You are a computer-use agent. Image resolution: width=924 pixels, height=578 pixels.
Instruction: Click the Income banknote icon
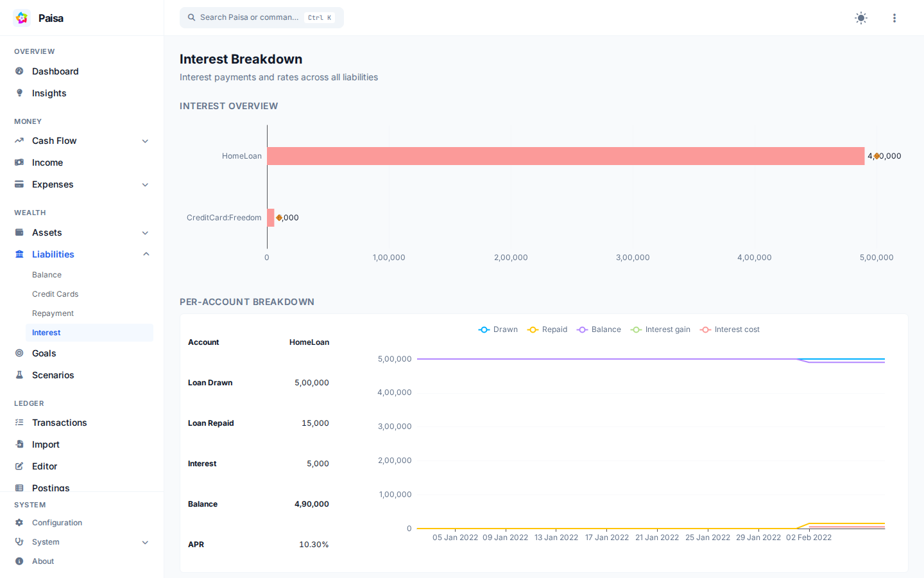coord(19,162)
